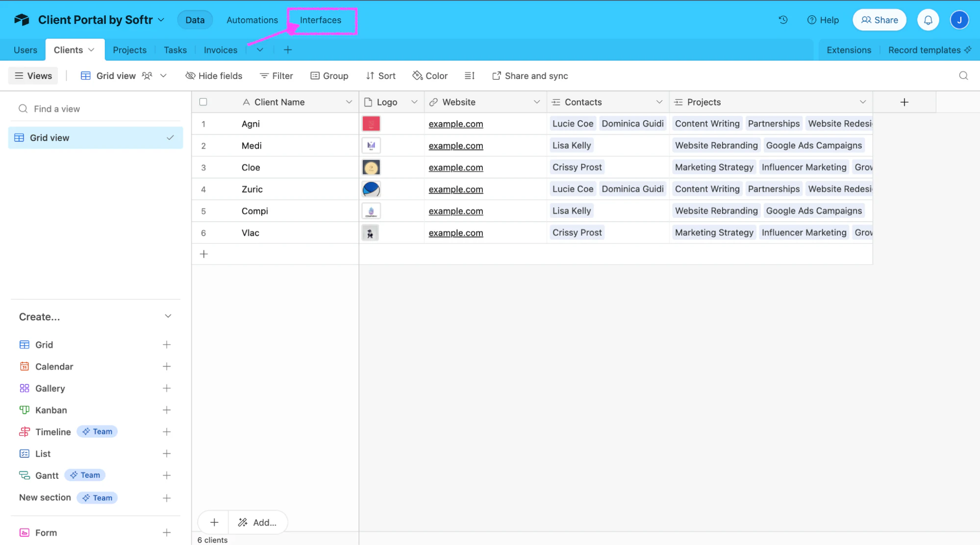Image resolution: width=980 pixels, height=545 pixels.
Task: Open Share and sync
Action: [x=530, y=76]
